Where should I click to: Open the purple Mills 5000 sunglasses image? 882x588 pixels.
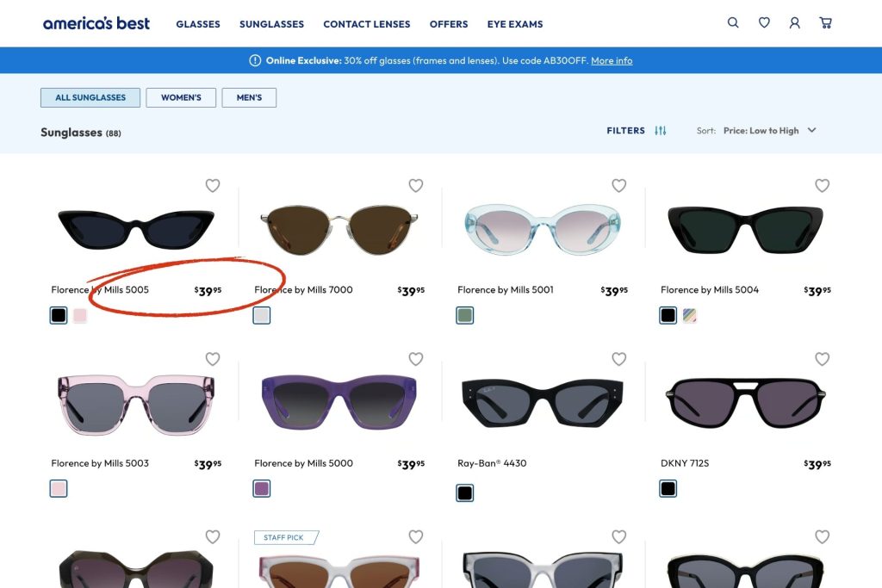pos(339,401)
